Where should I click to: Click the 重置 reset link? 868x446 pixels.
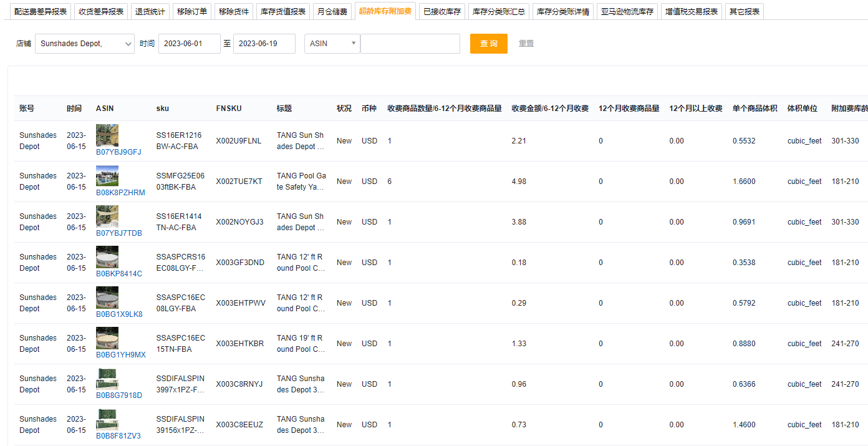click(526, 44)
